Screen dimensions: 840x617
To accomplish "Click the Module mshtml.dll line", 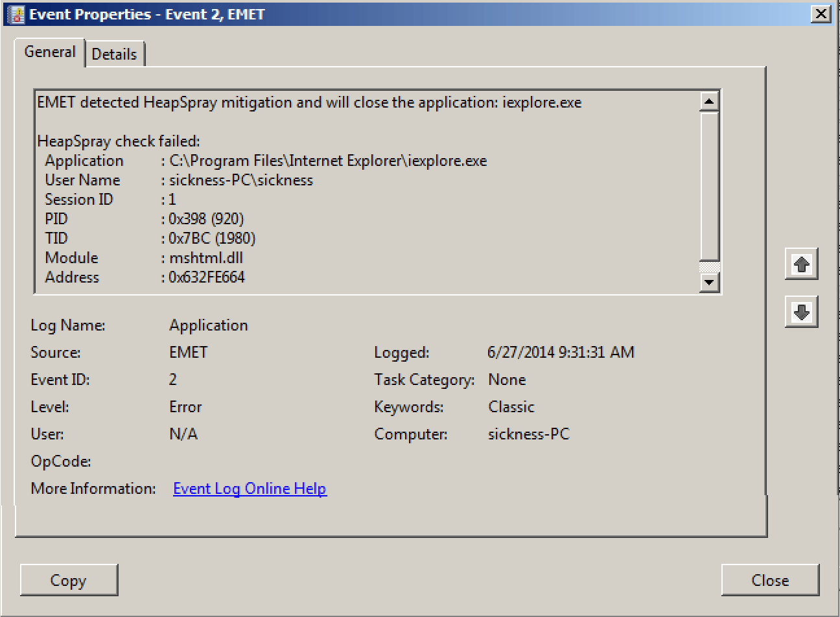I will (x=205, y=258).
